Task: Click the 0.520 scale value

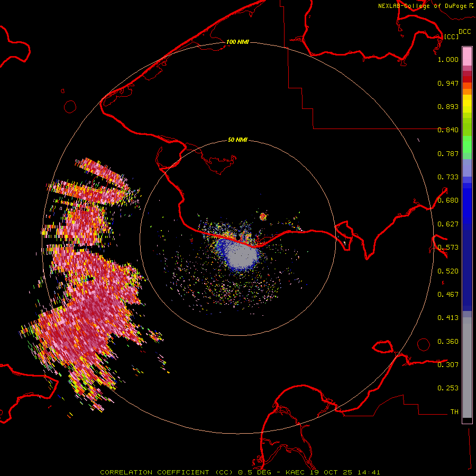Action: 448,271
